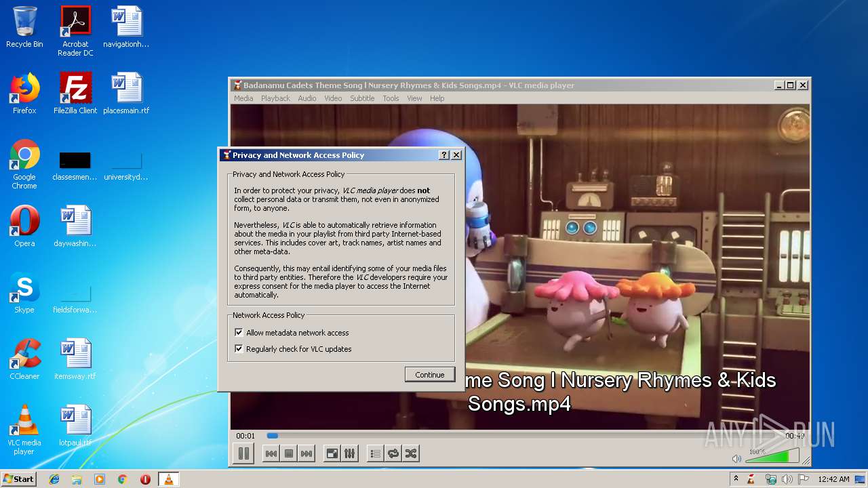Skip to previous media in VLC
Viewport: 868px width, 488px height.
tap(271, 454)
